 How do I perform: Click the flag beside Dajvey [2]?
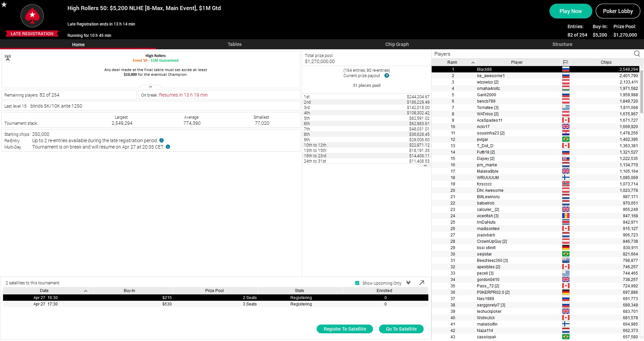tap(566, 159)
